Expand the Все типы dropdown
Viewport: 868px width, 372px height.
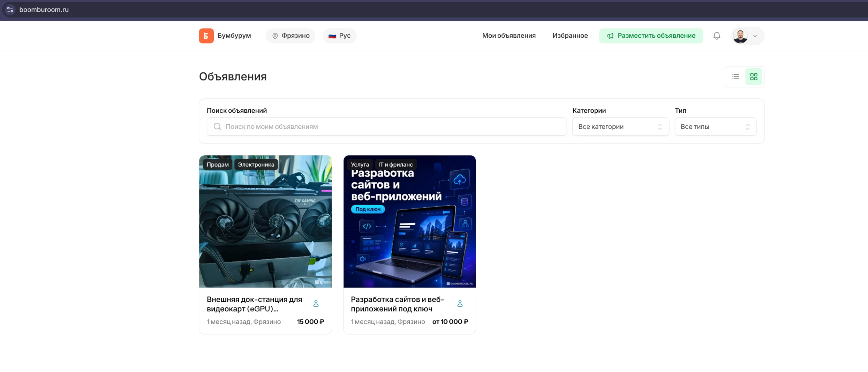715,127
